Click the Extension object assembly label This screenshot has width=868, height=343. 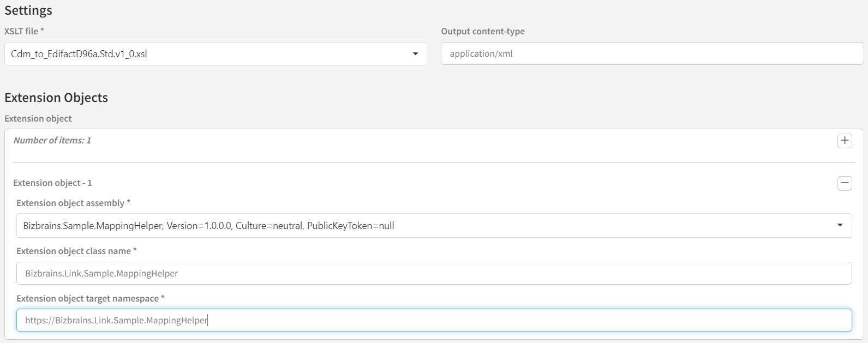coord(73,203)
